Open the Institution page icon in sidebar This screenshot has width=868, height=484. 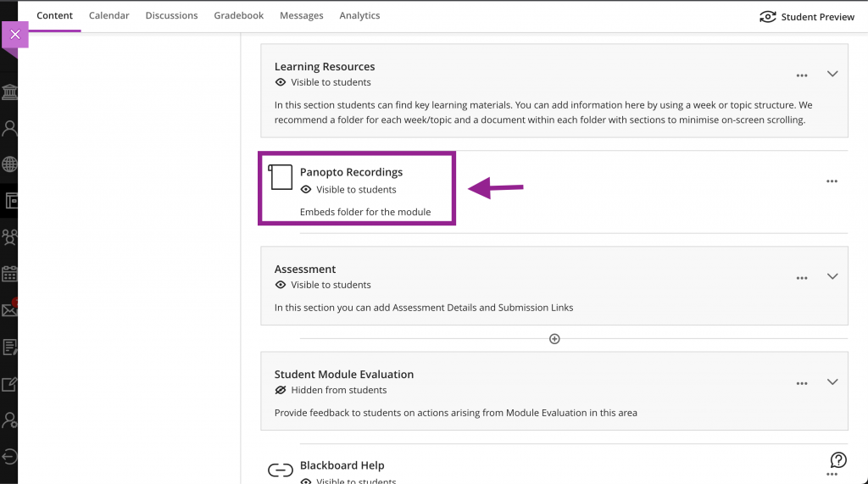9,92
